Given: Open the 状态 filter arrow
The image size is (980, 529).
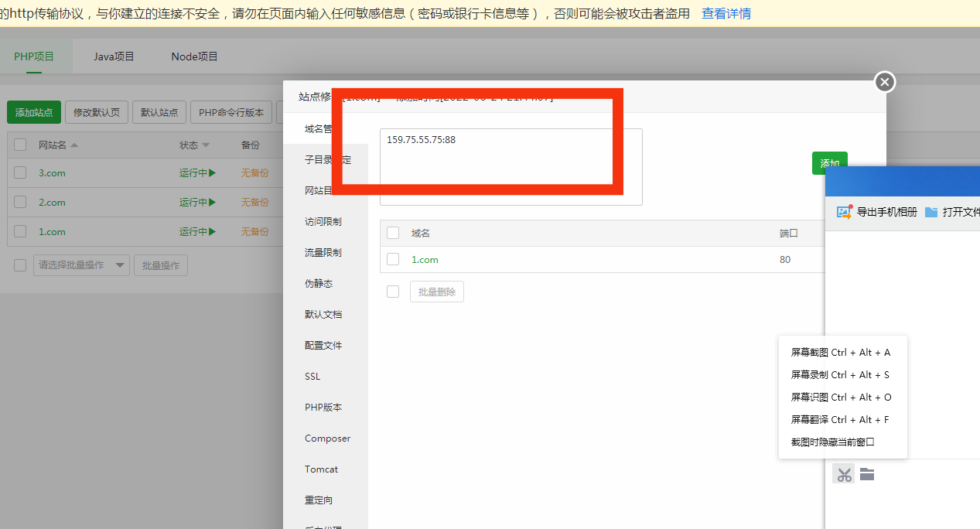Looking at the screenshot, I should click(x=206, y=145).
